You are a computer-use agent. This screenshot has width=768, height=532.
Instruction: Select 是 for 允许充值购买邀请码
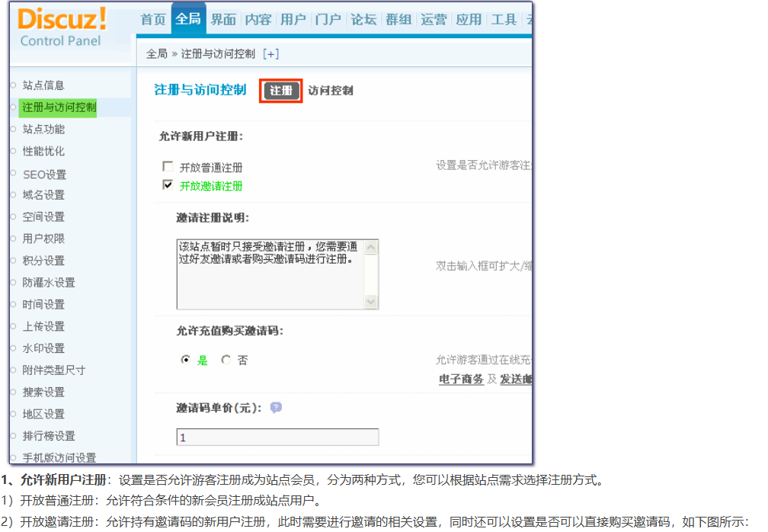pyautogui.click(x=185, y=360)
